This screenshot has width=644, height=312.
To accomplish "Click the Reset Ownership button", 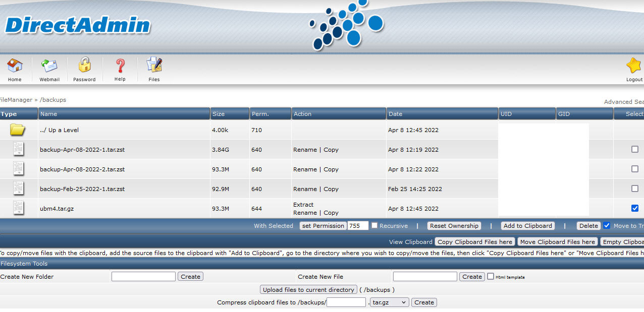I will [454, 226].
